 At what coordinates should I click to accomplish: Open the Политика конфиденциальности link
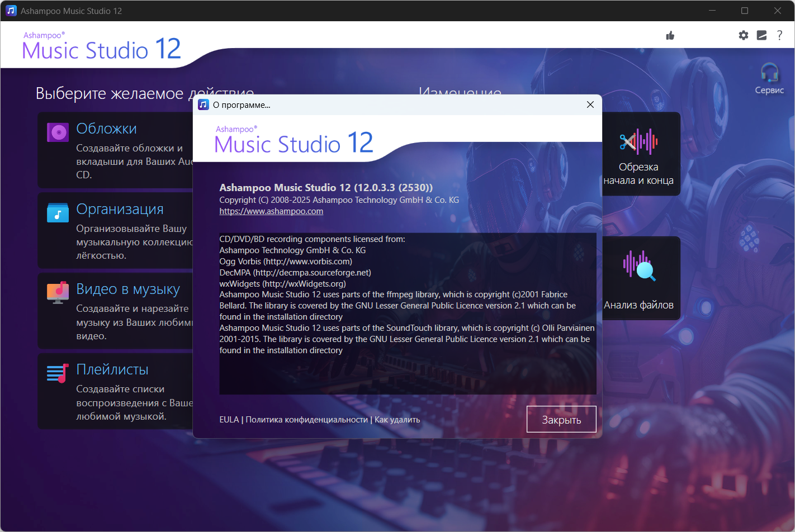[307, 420]
